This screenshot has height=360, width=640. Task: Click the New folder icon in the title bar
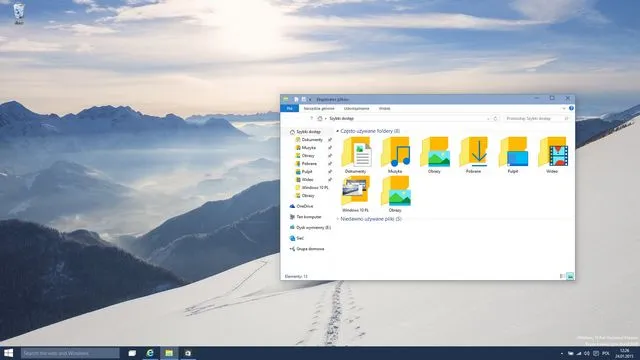(x=303, y=99)
